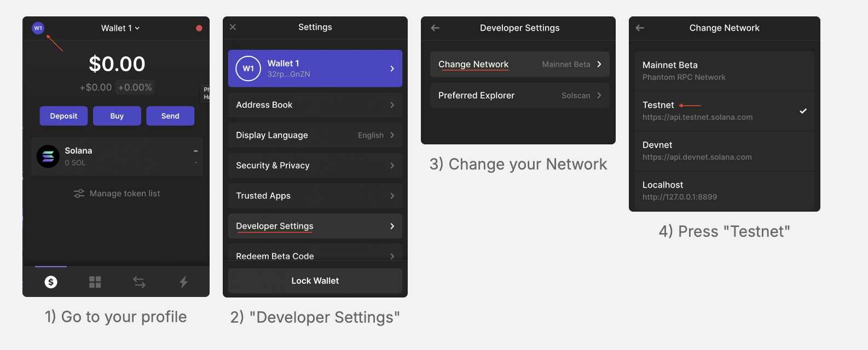Open Address Book settings

click(x=315, y=105)
